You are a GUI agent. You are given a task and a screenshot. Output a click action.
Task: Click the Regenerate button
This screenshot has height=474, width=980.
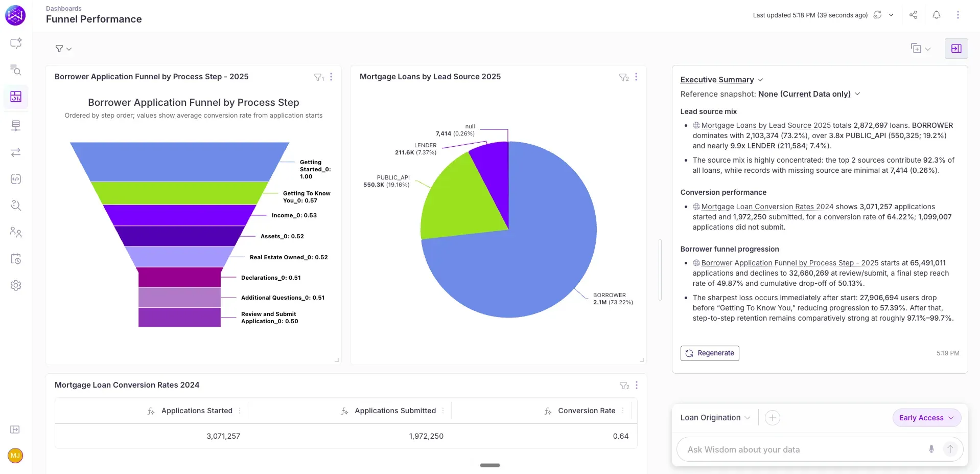coord(710,353)
